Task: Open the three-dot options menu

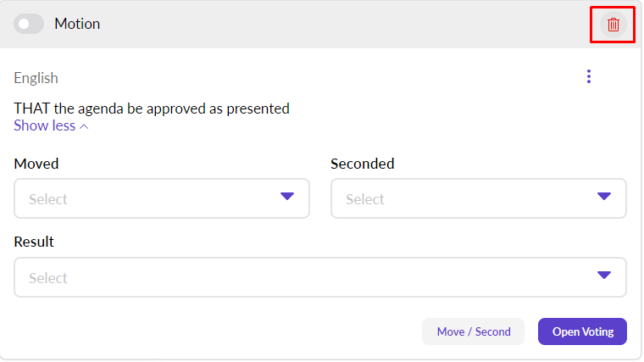Action: pos(589,77)
